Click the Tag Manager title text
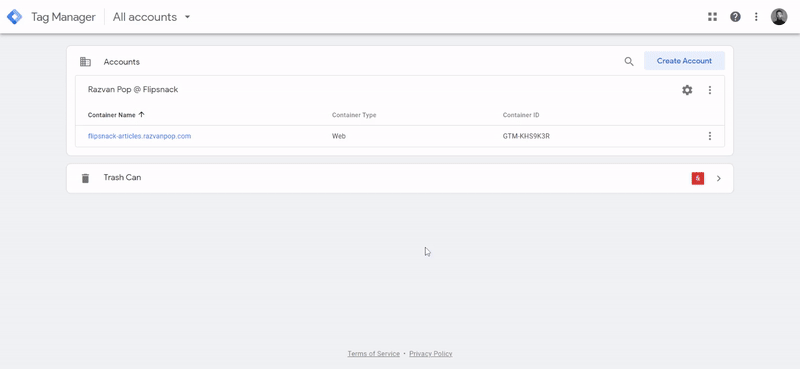The height and width of the screenshot is (369, 800). (x=63, y=17)
